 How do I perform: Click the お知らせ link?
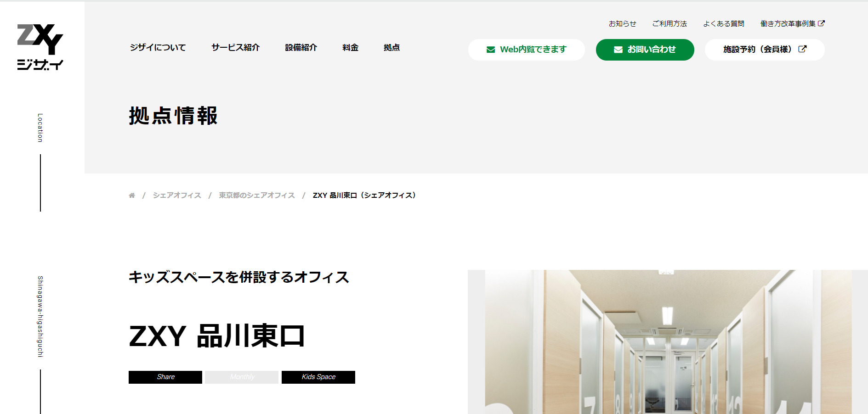click(x=622, y=24)
